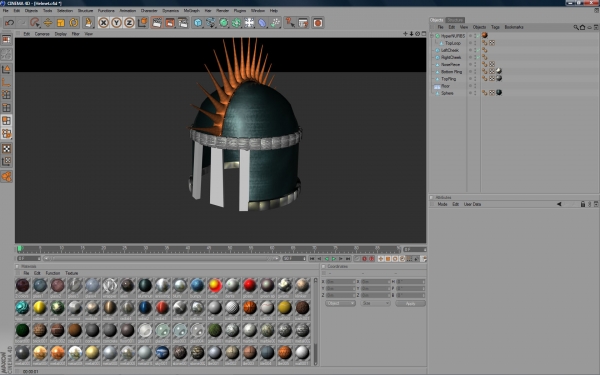Click the Sphere object's material tag
Screen dimensions: 600x375
pyautogui.click(x=499, y=93)
